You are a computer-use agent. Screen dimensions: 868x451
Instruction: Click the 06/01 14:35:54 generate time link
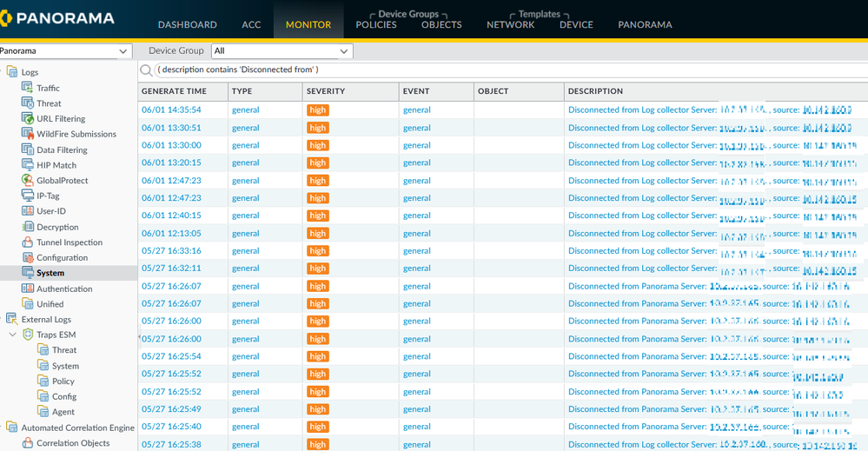(x=171, y=110)
